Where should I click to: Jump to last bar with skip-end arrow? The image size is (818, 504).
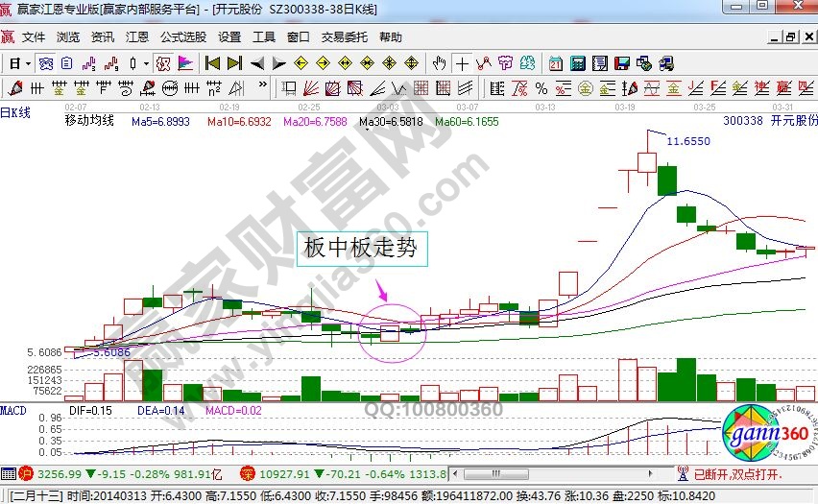pos(234,63)
